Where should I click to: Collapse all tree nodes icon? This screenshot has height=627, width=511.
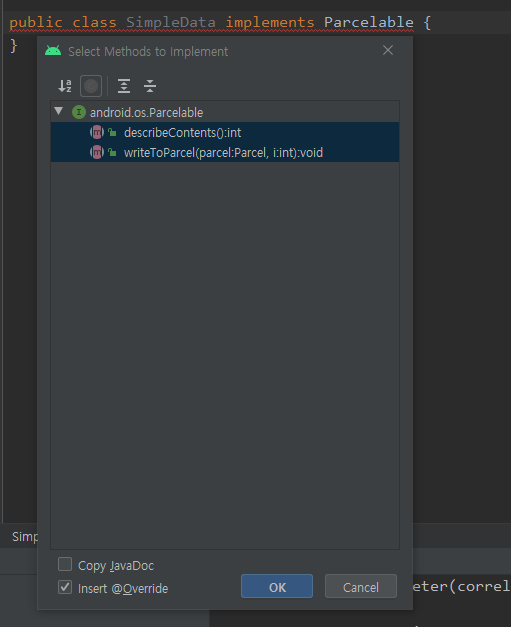(x=150, y=86)
